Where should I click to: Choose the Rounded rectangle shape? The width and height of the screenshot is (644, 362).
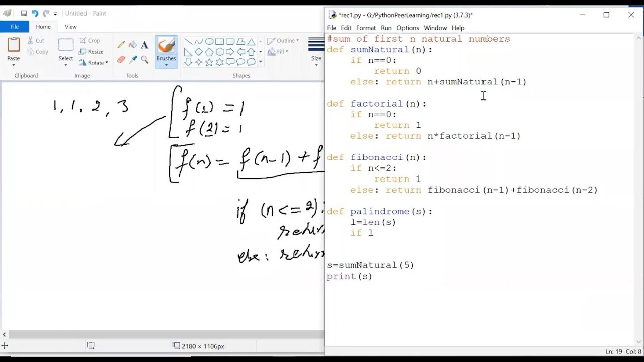point(230,41)
